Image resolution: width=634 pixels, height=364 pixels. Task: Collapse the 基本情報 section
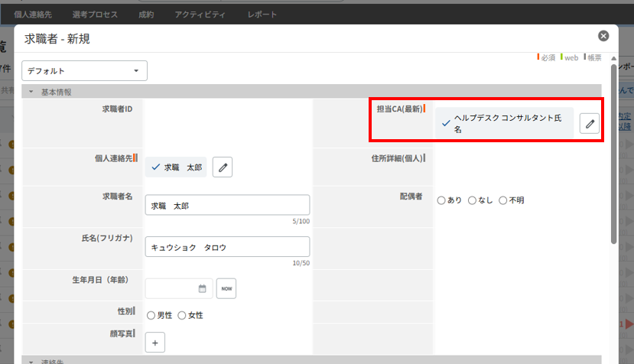[32, 92]
